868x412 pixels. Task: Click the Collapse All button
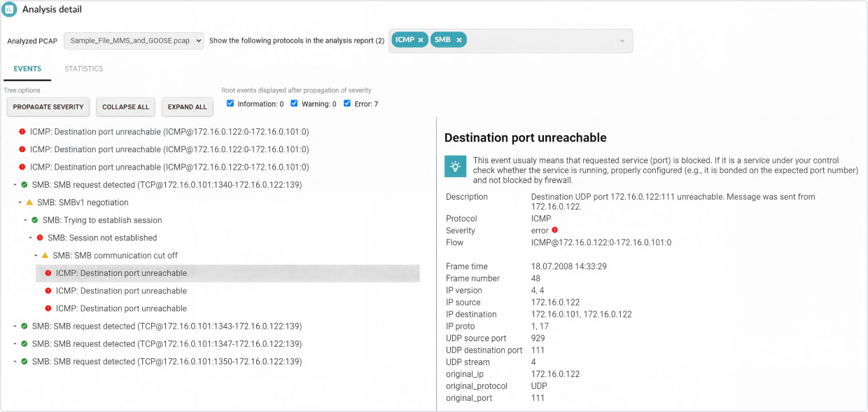(x=125, y=107)
